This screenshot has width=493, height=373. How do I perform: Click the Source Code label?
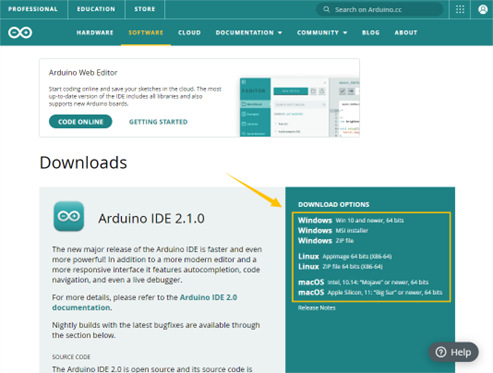71,357
